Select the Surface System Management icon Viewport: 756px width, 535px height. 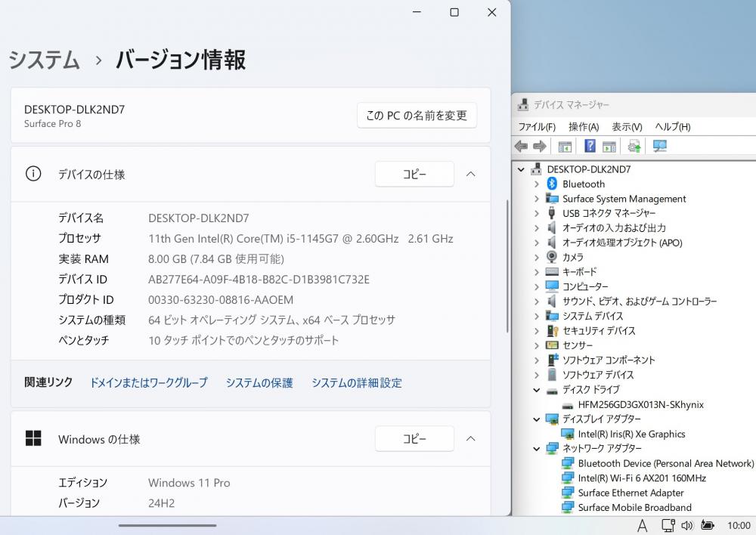552,198
